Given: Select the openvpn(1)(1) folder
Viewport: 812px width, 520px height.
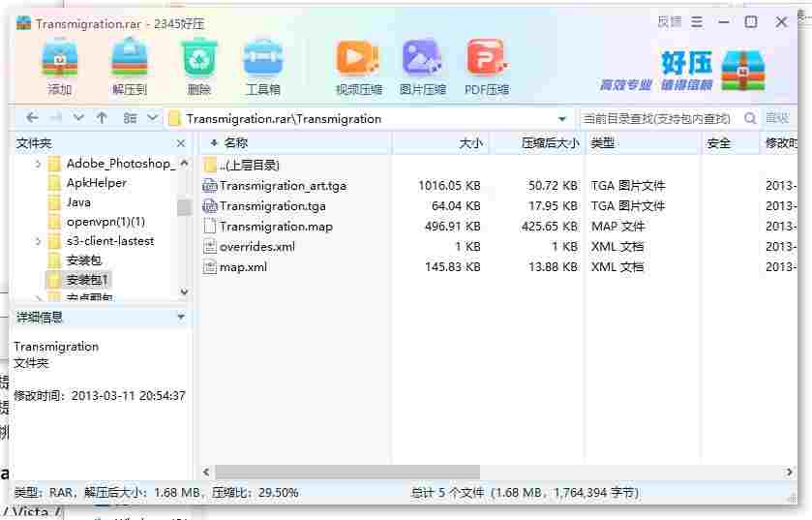Looking at the screenshot, I should click(x=105, y=222).
